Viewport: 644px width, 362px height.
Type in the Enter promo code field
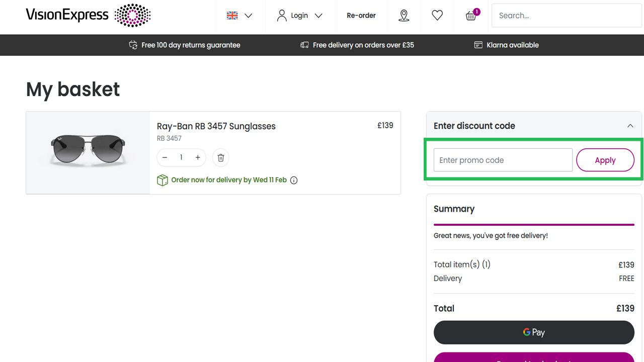tap(503, 160)
